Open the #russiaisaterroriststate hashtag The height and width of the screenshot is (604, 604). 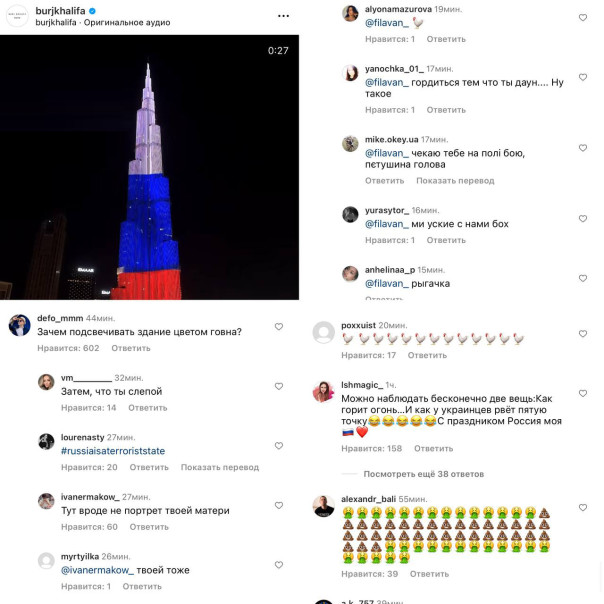[x=113, y=451]
